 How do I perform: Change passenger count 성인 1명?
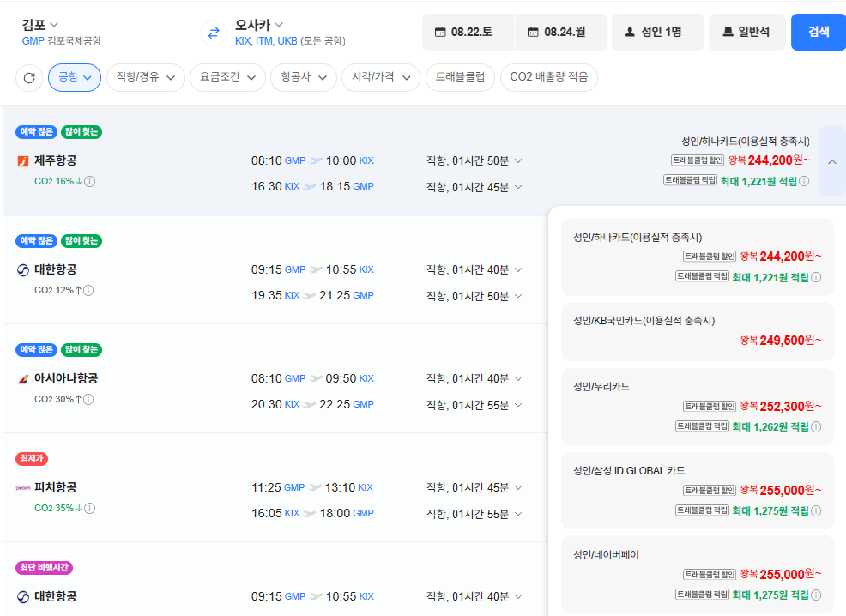(x=658, y=33)
